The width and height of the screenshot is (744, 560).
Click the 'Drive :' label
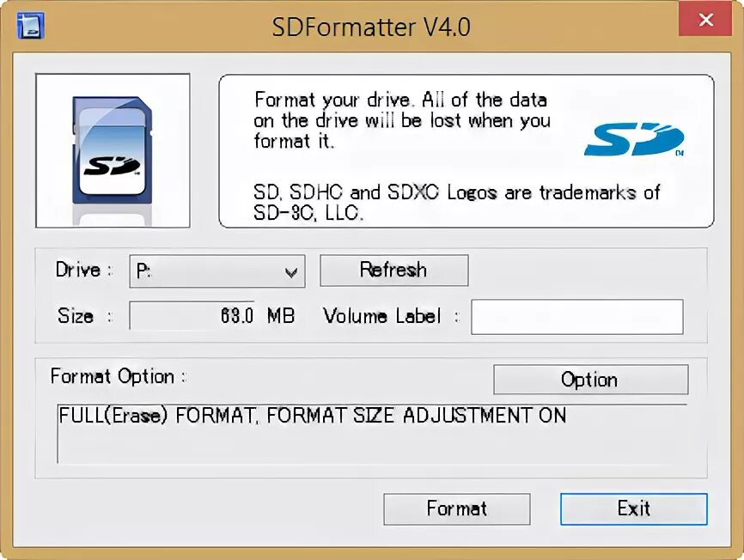[x=84, y=270]
